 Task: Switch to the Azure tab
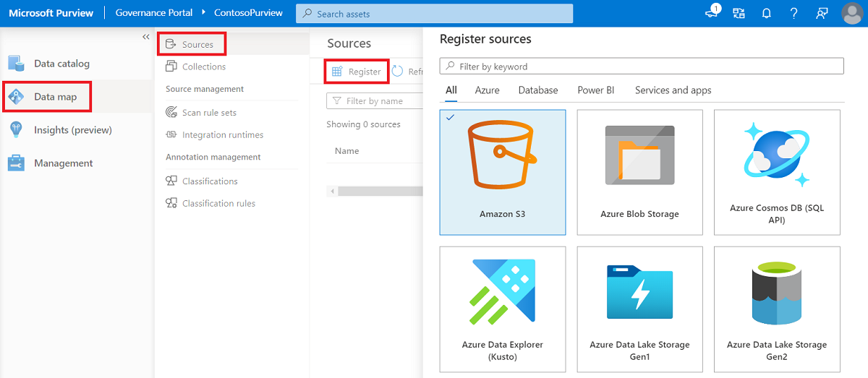488,90
